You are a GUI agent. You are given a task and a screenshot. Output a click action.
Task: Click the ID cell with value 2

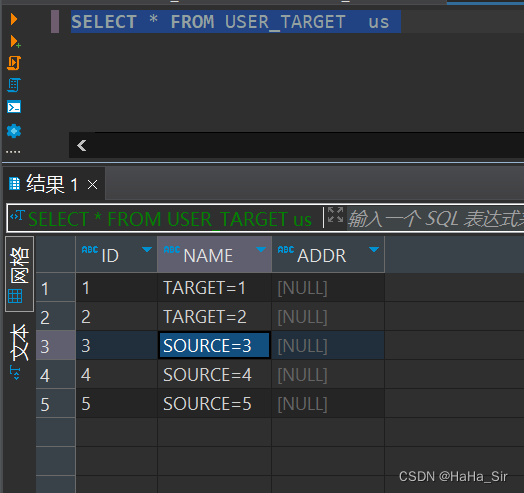[x=117, y=317]
